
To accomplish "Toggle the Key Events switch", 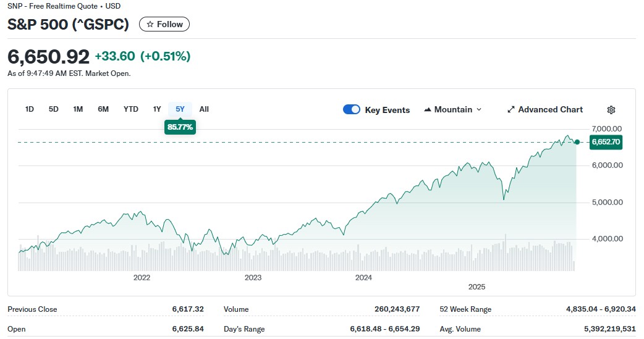I will 352,110.
